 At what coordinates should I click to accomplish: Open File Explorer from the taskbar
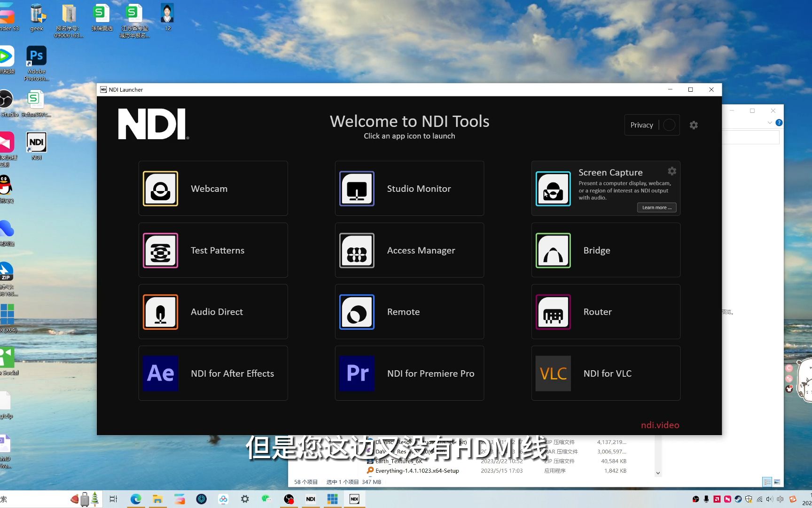pos(157,499)
